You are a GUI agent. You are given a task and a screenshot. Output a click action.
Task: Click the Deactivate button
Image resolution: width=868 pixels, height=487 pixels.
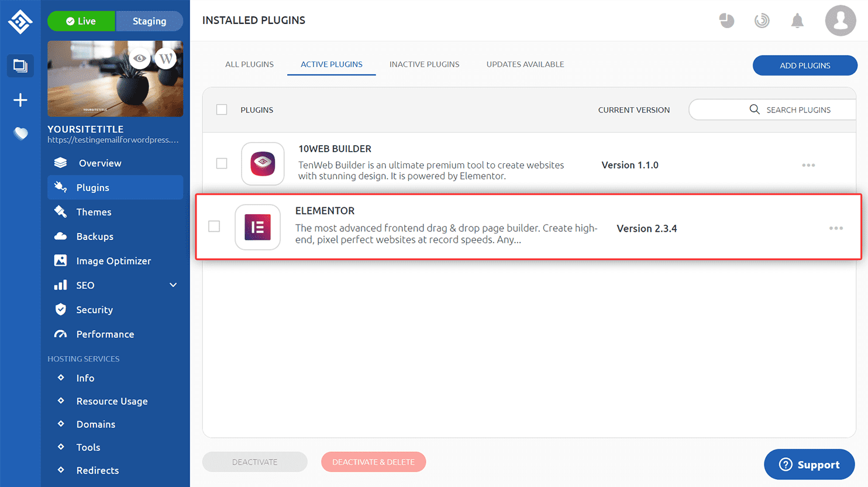pyautogui.click(x=255, y=462)
